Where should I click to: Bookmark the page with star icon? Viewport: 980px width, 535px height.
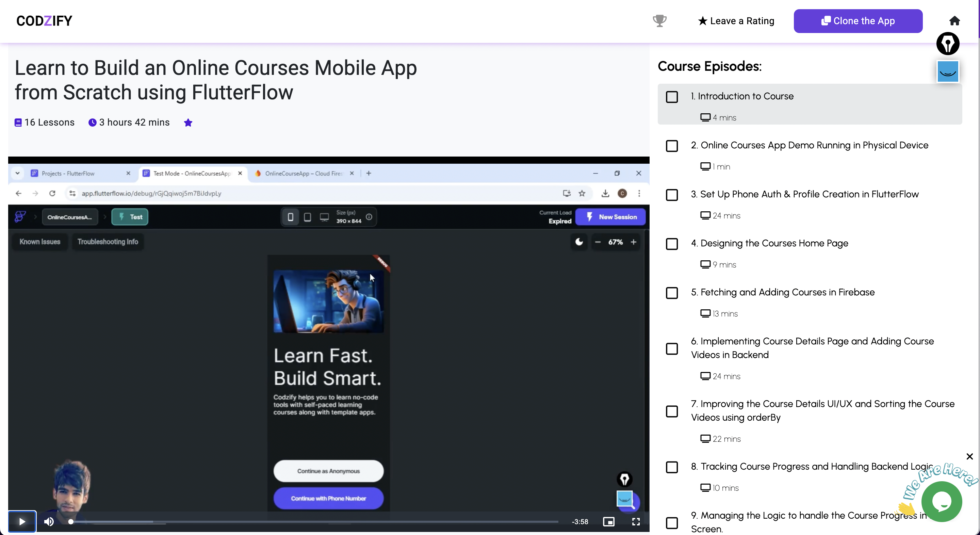coord(582,193)
